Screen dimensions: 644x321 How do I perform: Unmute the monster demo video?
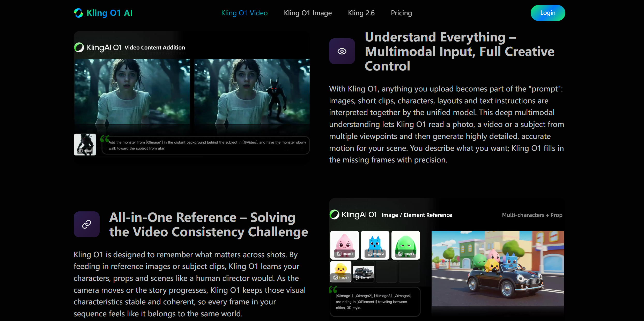pos(271,149)
